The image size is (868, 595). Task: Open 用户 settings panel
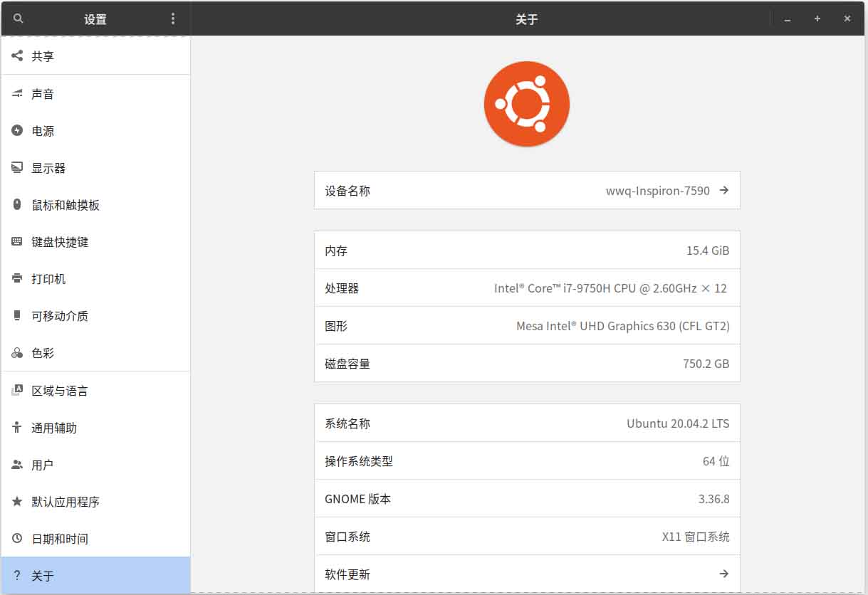click(43, 465)
